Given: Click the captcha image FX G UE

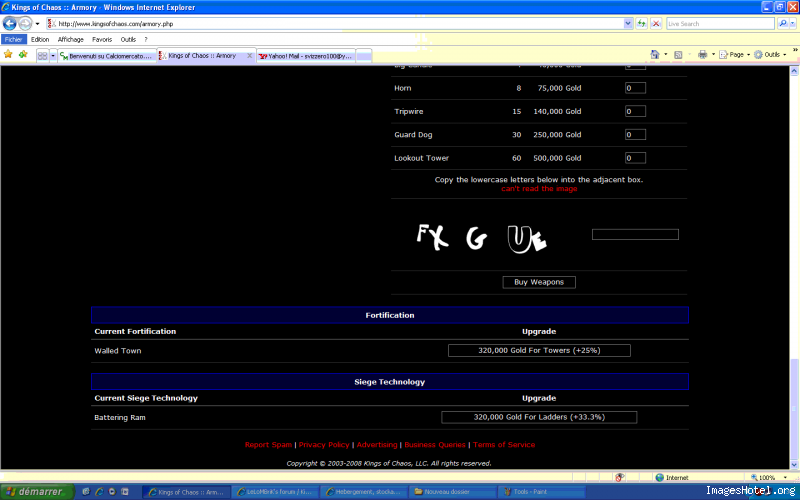Looking at the screenshot, I should coord(482,238).
